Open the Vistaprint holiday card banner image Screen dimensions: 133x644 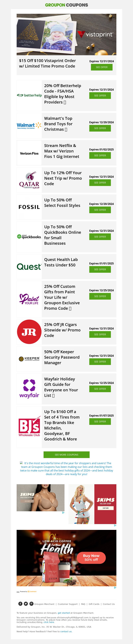(66, 35)
